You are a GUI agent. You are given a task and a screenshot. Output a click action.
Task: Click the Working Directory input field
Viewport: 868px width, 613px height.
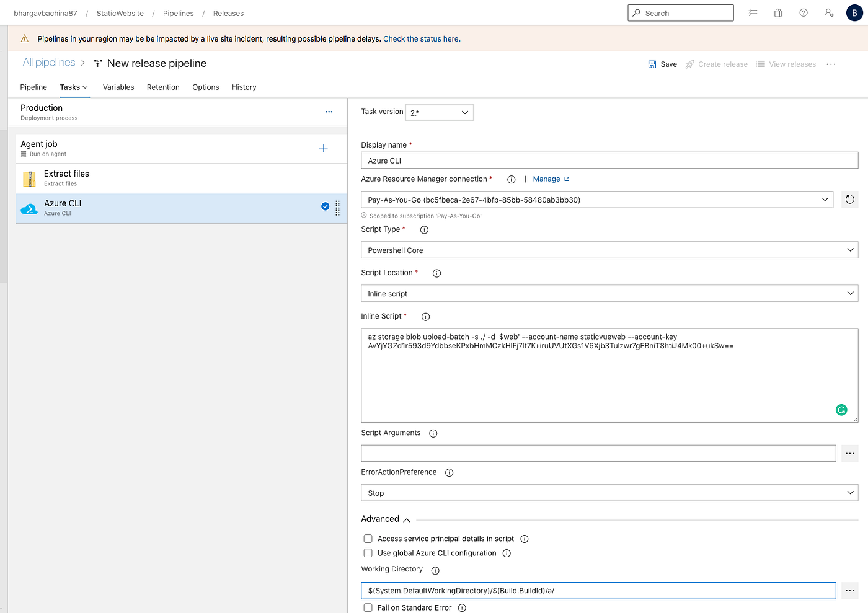click(598, 590)
